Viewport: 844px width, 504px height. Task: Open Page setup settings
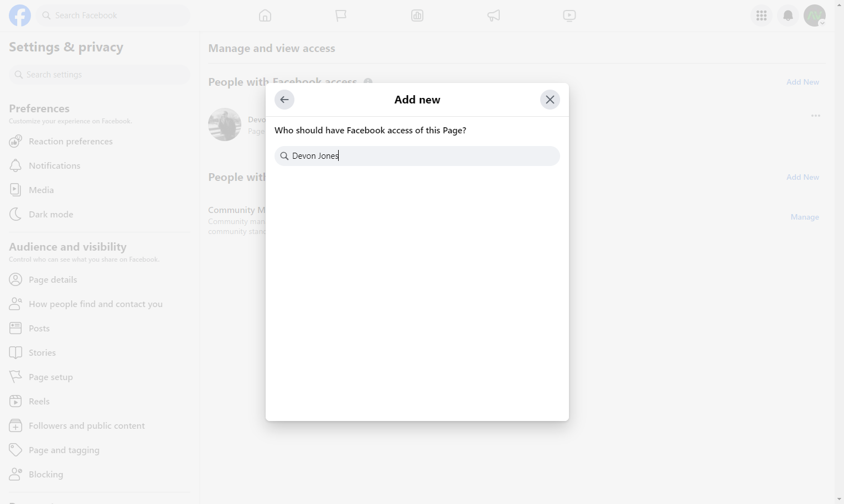(x=100, y=377)
